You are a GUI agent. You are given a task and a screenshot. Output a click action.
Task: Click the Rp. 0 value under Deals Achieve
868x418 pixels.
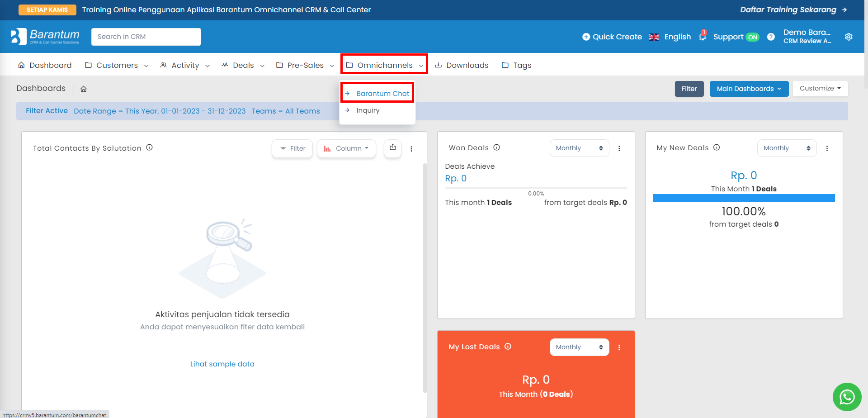[x=456, y=179]
